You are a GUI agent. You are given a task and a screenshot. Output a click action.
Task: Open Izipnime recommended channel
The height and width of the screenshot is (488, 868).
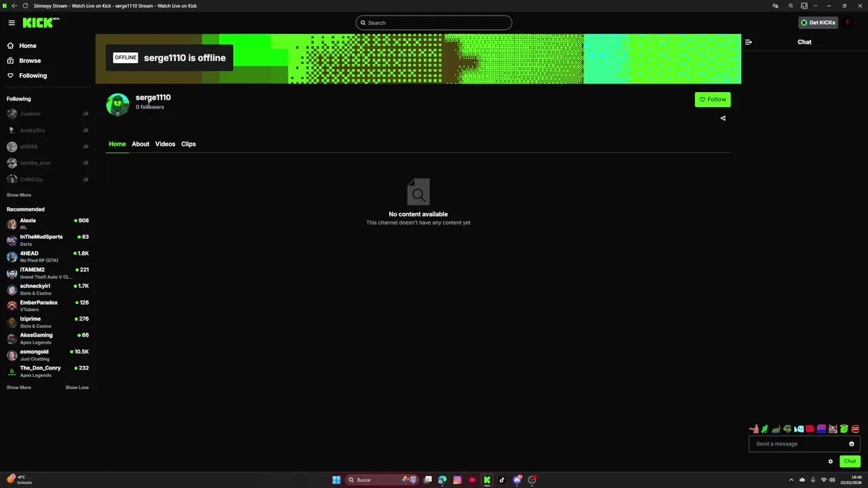(47, 322)
